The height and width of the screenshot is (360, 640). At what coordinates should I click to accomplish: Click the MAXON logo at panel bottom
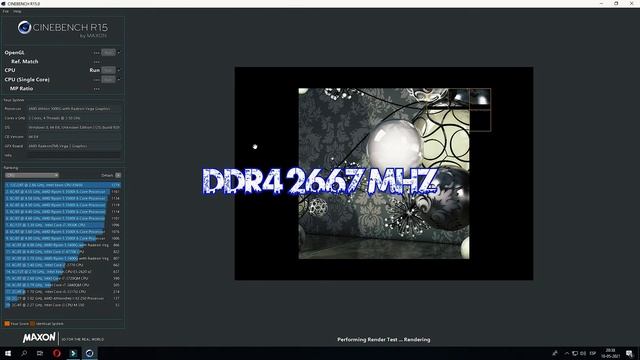39,338
